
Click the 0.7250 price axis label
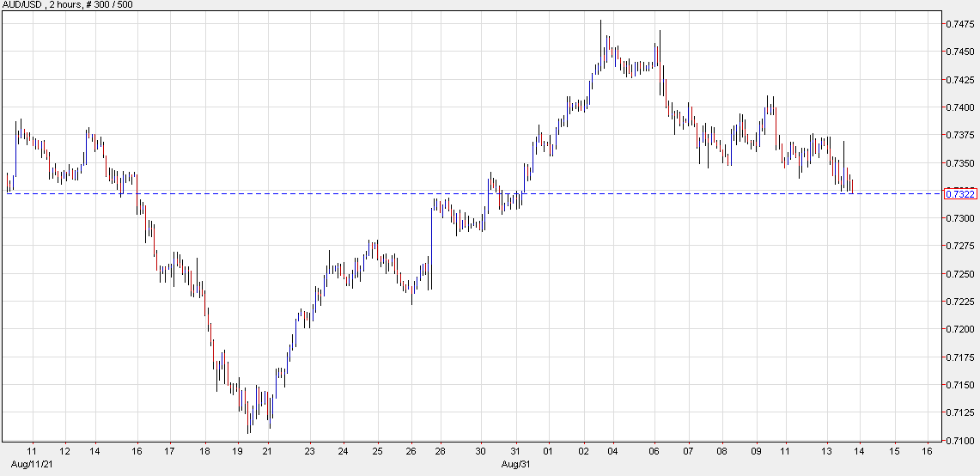tap(960, 274)
